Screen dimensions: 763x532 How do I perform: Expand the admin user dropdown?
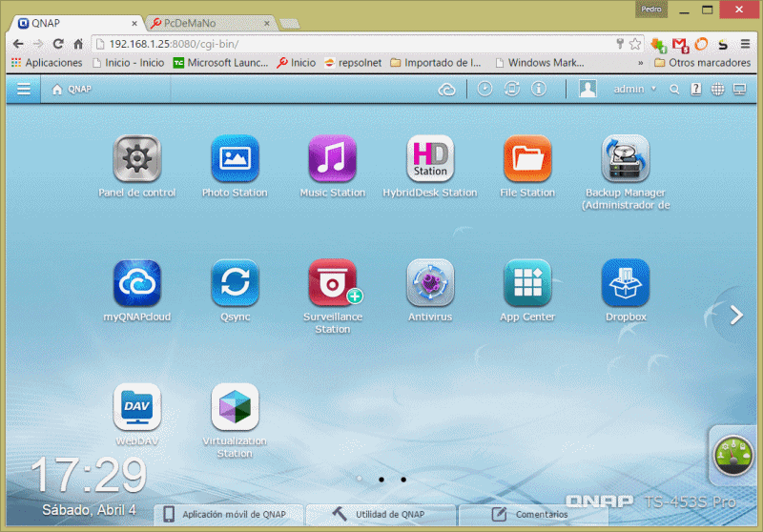653,89
